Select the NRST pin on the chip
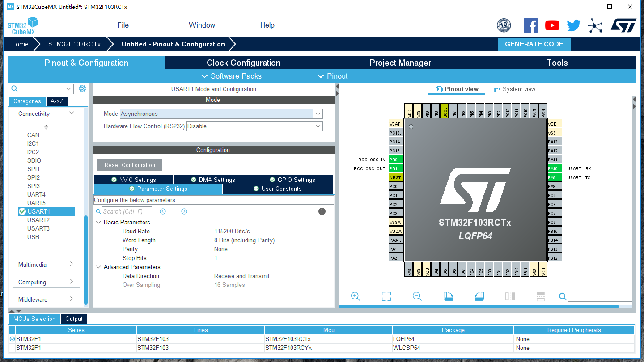 pyautogui.click(x=396, y=177)
